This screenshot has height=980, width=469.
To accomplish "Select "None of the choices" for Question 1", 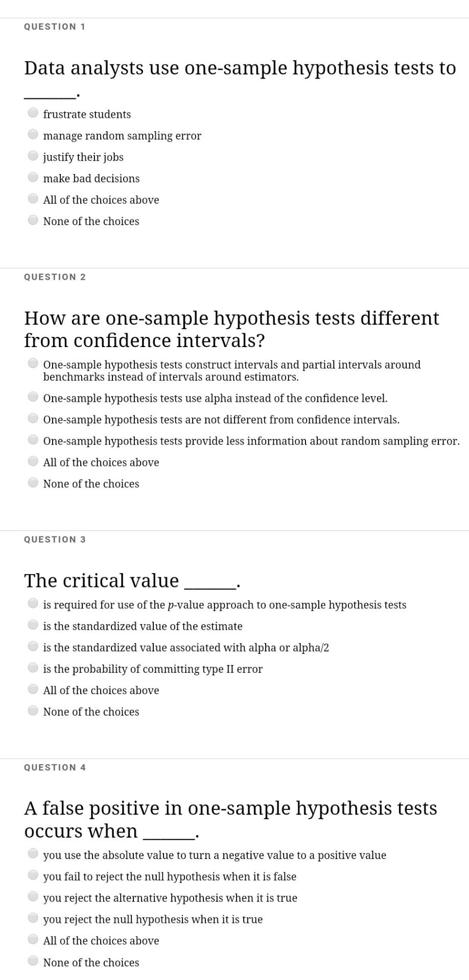I will click(33, 218).
